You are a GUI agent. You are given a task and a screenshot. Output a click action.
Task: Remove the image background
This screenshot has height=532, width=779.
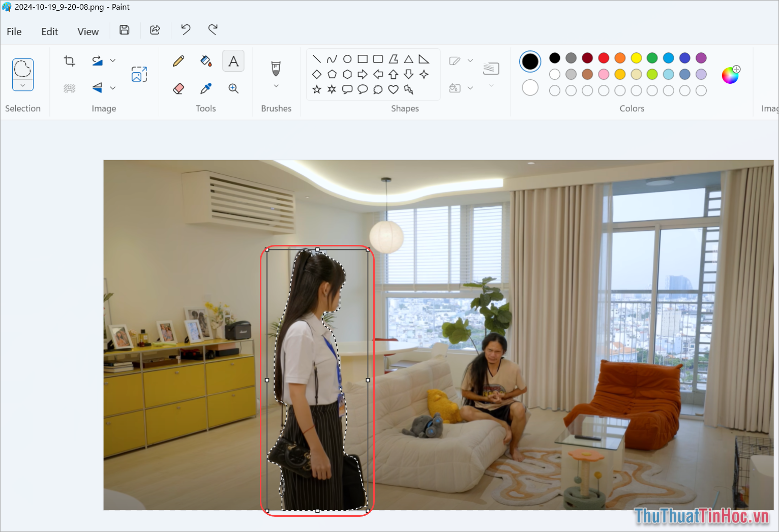click(70, 87)
